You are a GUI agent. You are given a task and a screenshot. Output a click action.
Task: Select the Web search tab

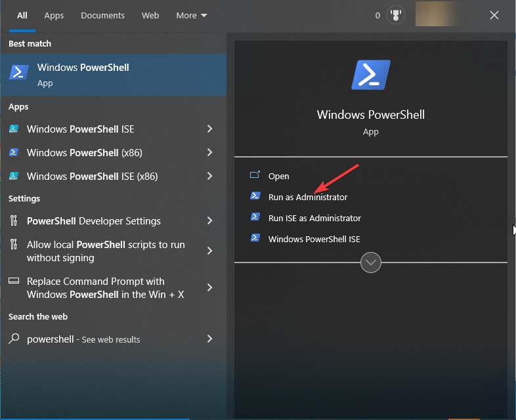[150, 15]
